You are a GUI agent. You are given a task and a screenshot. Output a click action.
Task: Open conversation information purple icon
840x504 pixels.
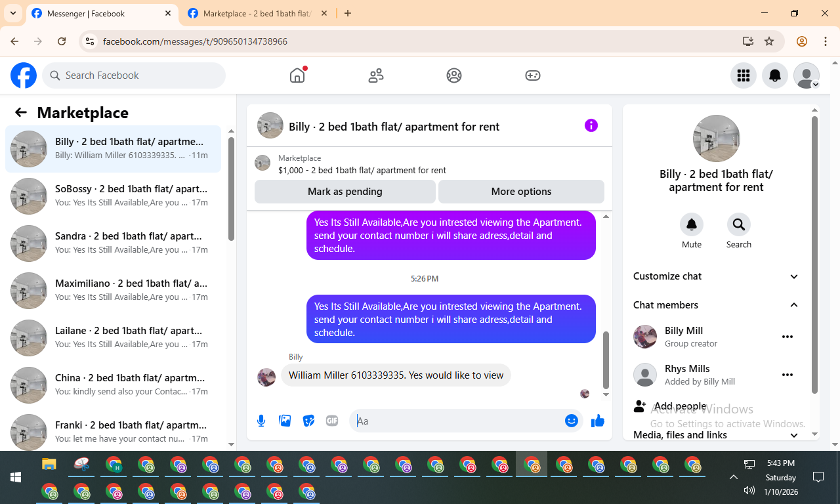[x=591, y=125]
